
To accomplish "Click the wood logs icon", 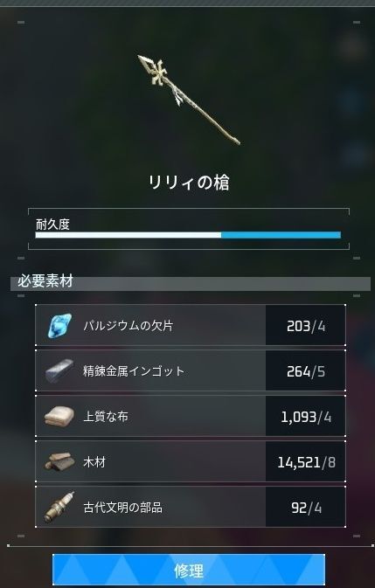I will click(x=59, y=461).
